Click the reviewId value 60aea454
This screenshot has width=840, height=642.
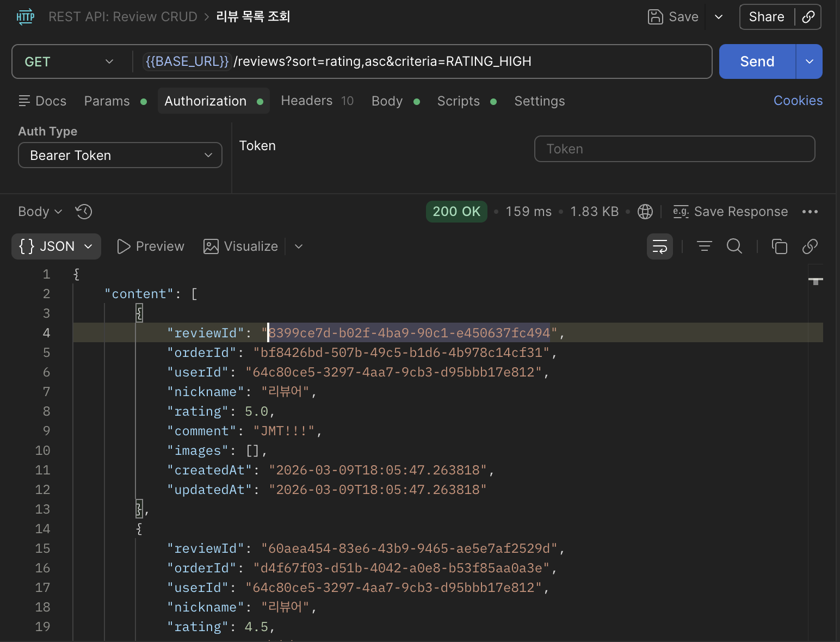(x=409, y=548)
